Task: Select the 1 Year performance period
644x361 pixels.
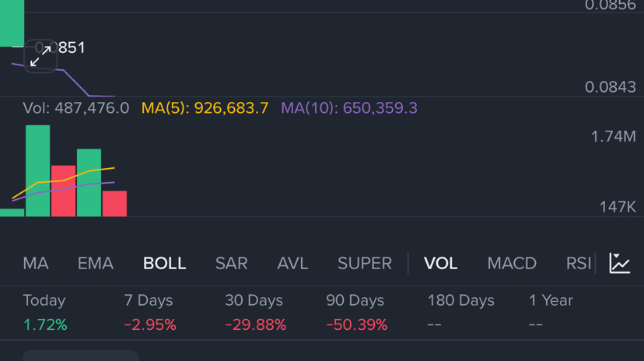Action: (x=551, y=312)
